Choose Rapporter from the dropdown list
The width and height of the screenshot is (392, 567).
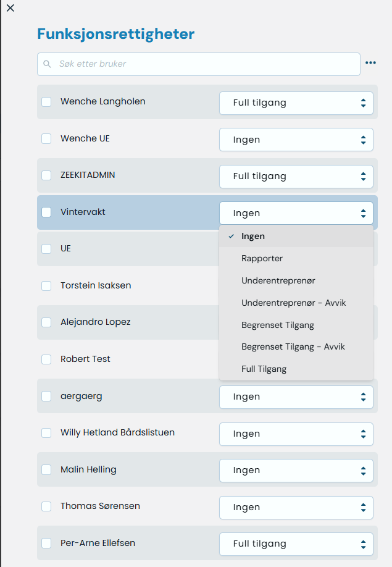click(x=262, y=258)
